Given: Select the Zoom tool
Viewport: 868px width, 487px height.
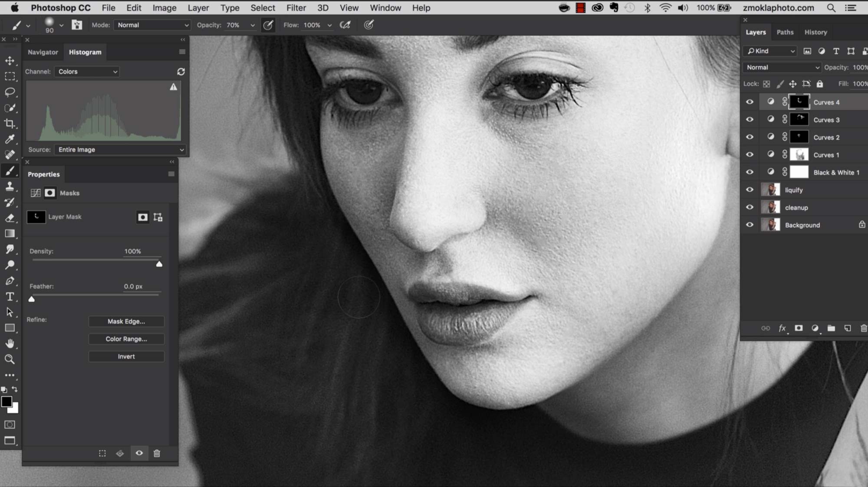Looking at the screenshot, I should coord(10,359).
